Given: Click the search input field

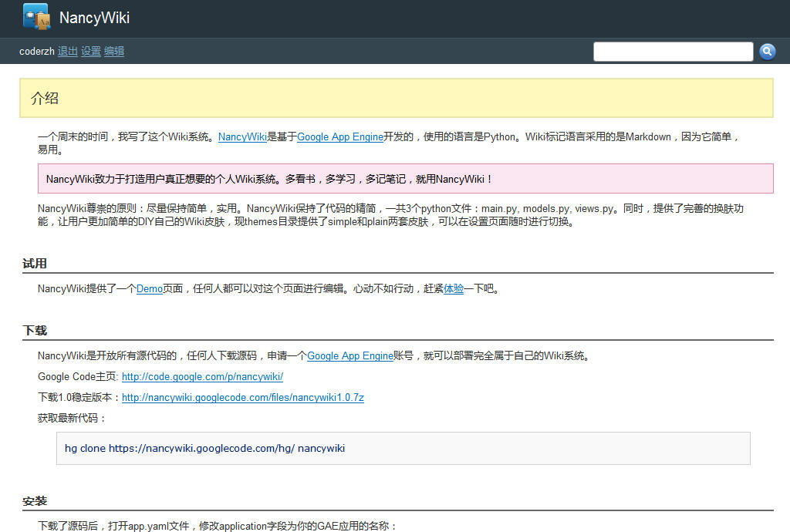Looking at the screenshot, I should coord(673,52).
